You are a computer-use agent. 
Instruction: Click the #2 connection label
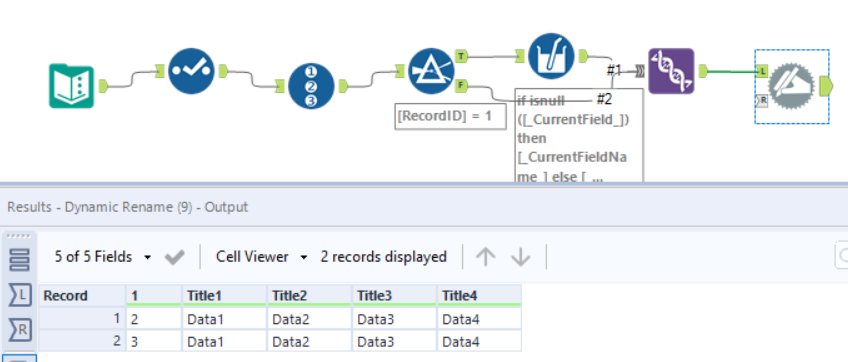(604, 100)
